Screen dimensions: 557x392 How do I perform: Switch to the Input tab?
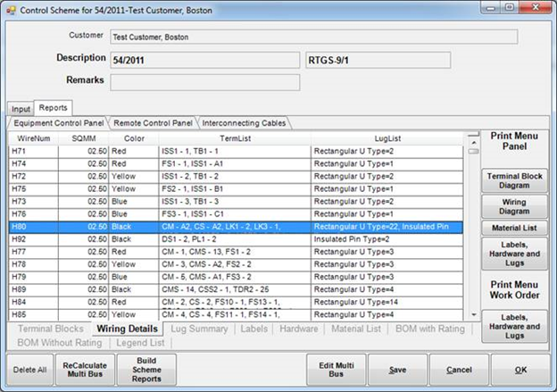point(20,108)
